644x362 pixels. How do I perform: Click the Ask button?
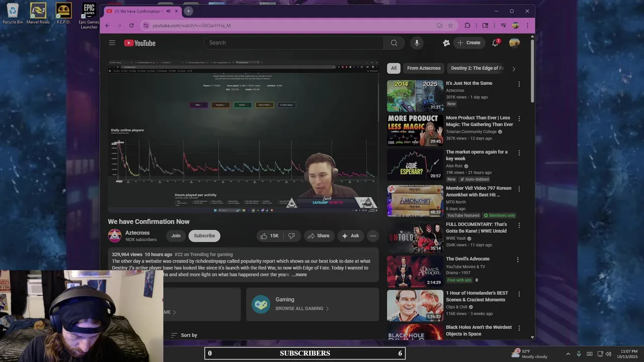point(350,236)
